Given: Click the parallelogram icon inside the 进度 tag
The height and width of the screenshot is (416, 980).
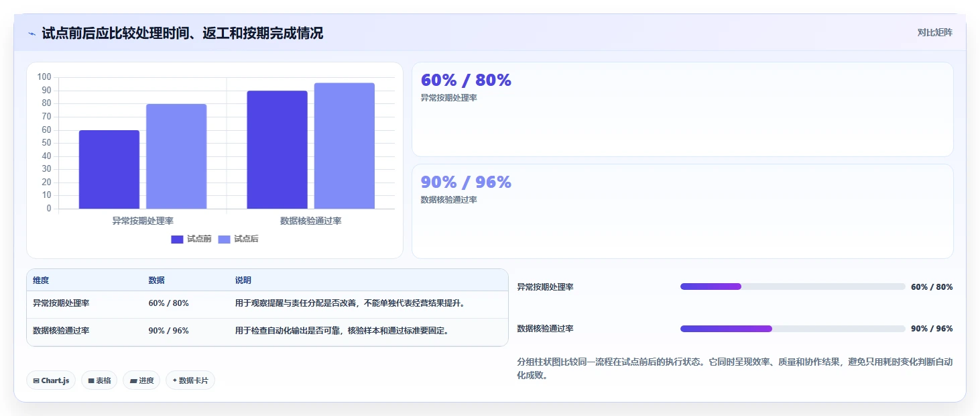Looking at the screenshot, I should (133, 380).
